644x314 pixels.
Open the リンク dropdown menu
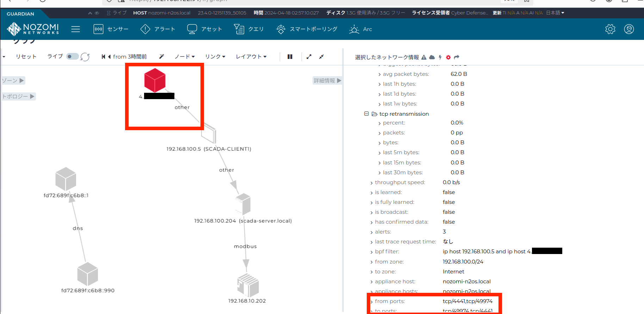[215, 56]
